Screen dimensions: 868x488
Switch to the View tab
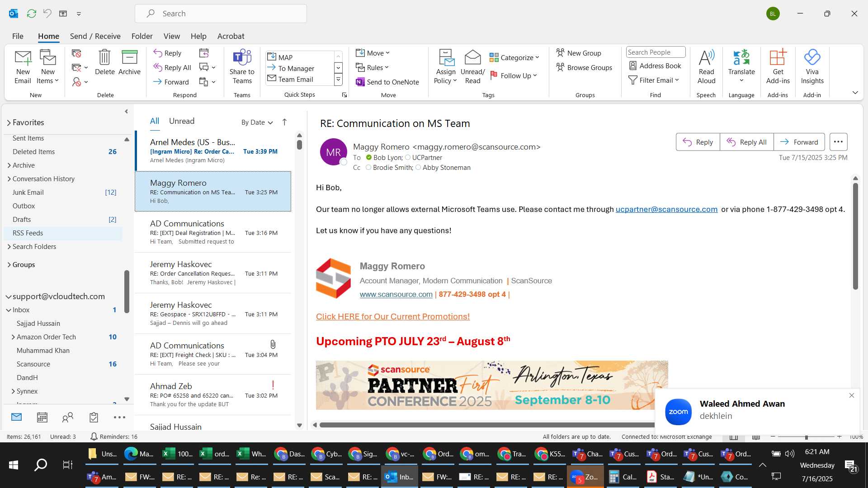tap(171, 36)
